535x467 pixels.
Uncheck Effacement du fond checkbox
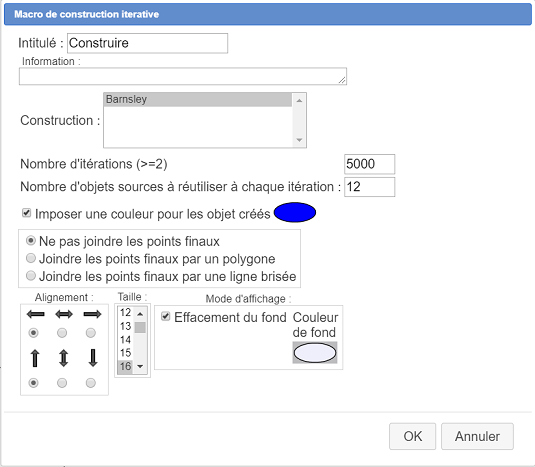pyautogui.click(x=165, y=316)
